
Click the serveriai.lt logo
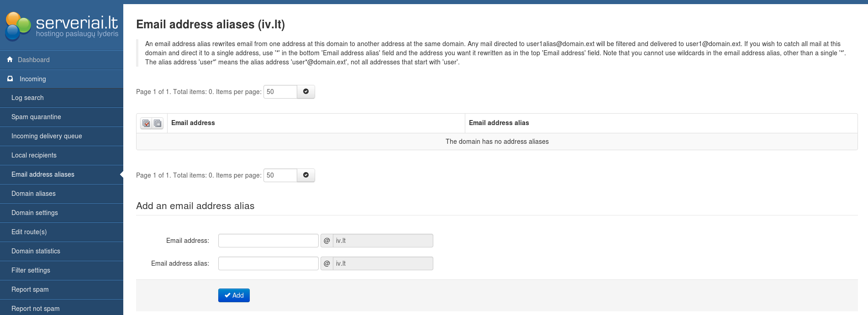62,26
